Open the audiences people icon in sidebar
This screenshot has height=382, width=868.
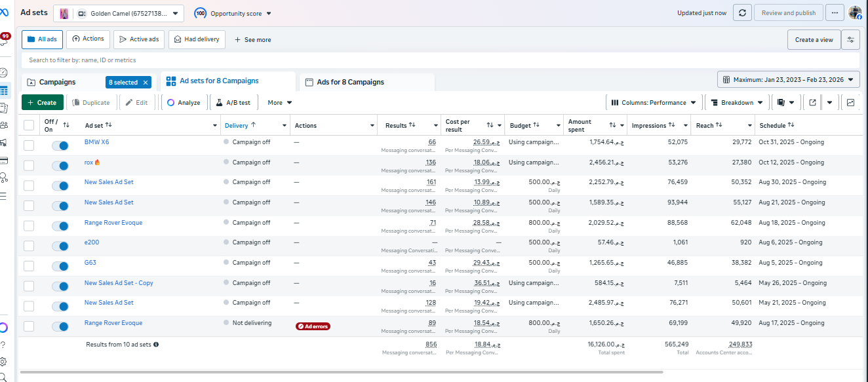(x=4, y=125)
